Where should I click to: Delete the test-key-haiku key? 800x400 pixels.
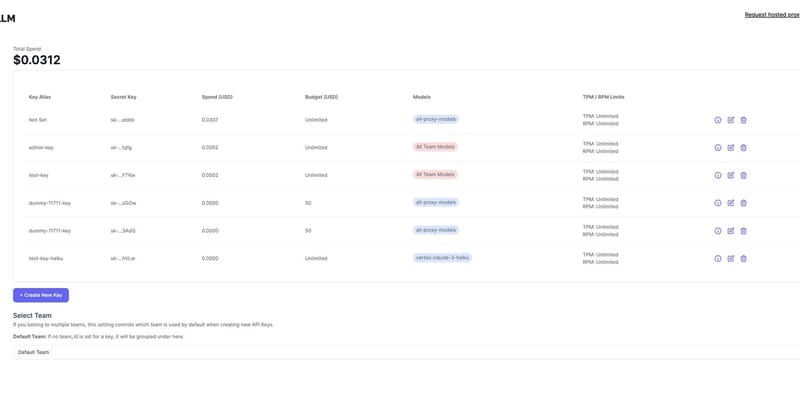click(743, 259)
